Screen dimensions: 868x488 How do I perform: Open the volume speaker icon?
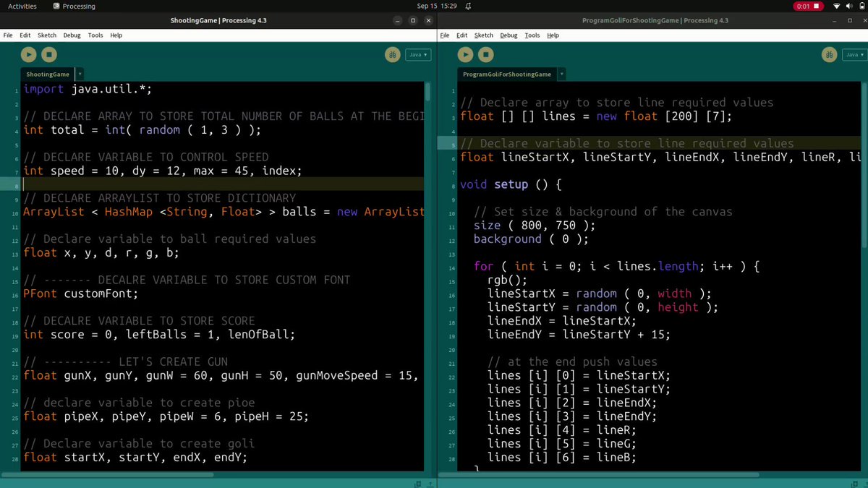pos(848,6)
